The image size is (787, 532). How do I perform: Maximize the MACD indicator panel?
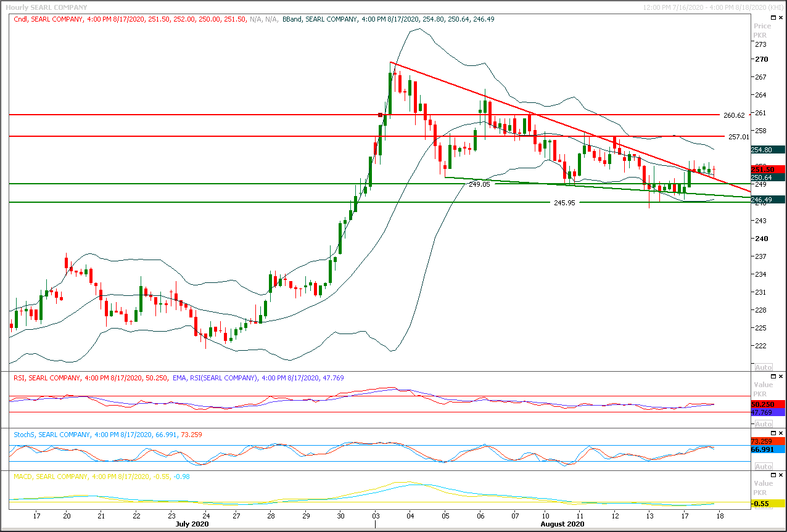774,475
